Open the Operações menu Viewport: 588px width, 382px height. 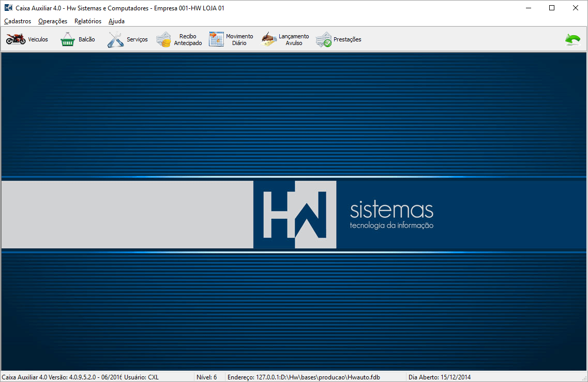tap(53, 21)
